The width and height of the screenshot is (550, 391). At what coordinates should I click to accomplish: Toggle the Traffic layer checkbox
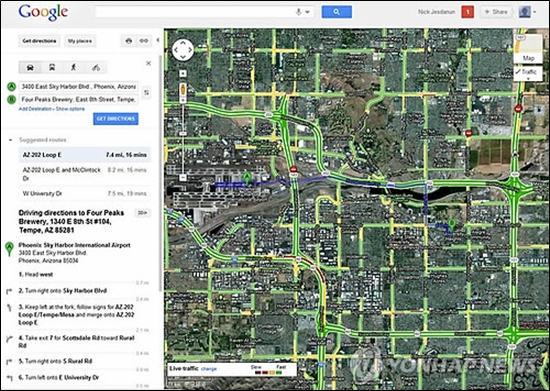(528, 72)
